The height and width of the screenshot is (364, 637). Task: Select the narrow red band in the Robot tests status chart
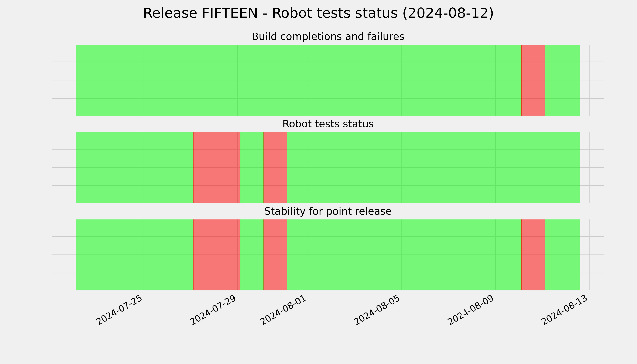(x=275, y=167)
